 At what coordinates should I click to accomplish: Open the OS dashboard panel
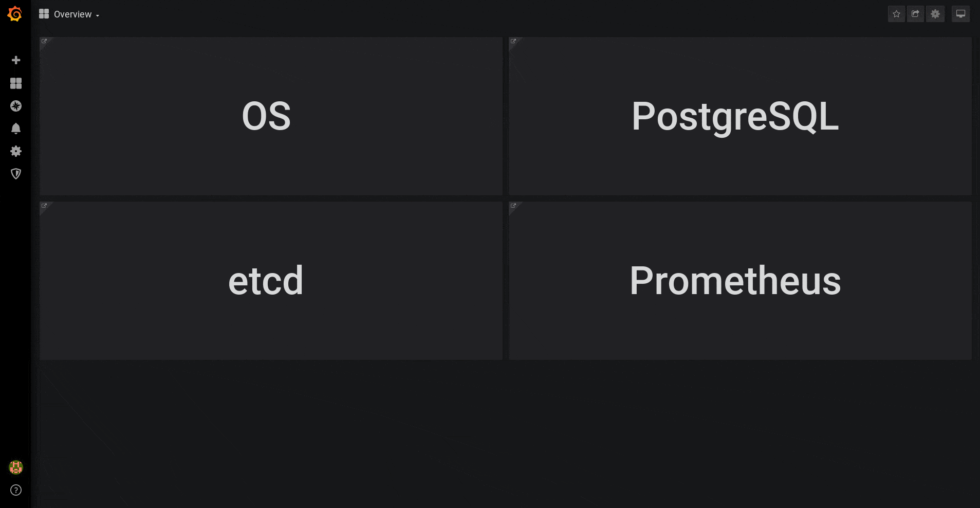[x=266, y=116]
